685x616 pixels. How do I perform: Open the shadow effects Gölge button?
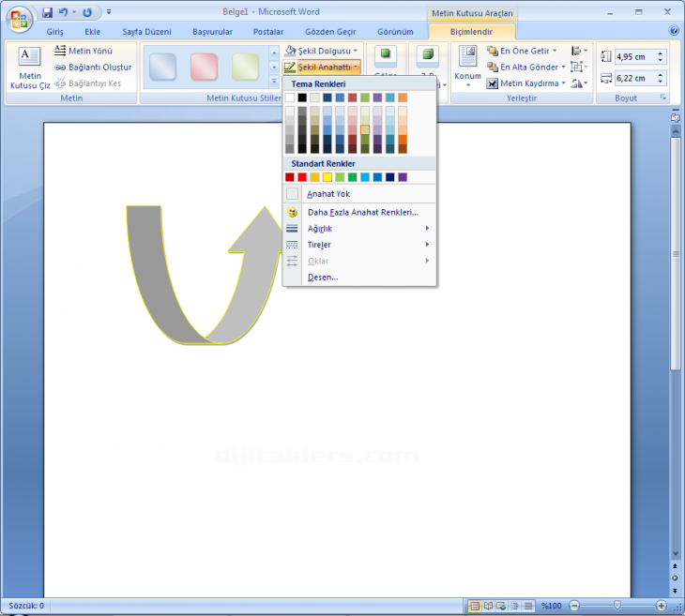pyautogui.click(x=386, y=57)
